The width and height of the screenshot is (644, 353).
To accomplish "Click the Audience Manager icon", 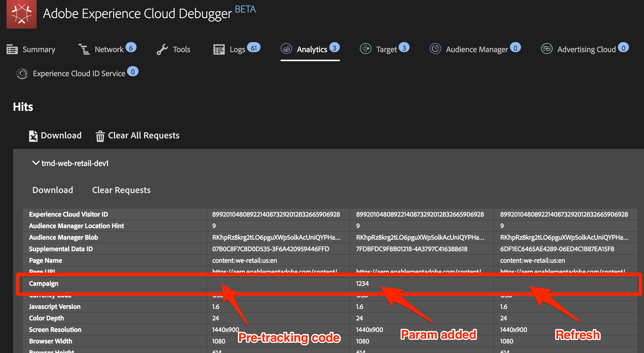I will [435, 49].
